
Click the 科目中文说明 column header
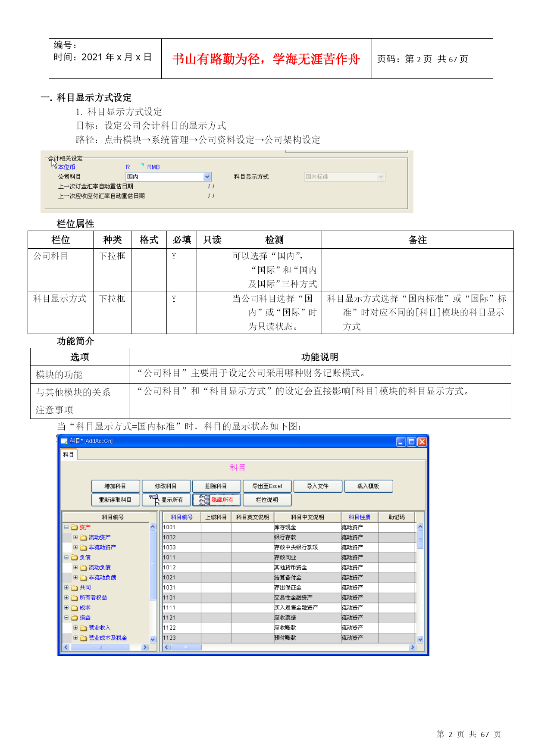(307, 517)
